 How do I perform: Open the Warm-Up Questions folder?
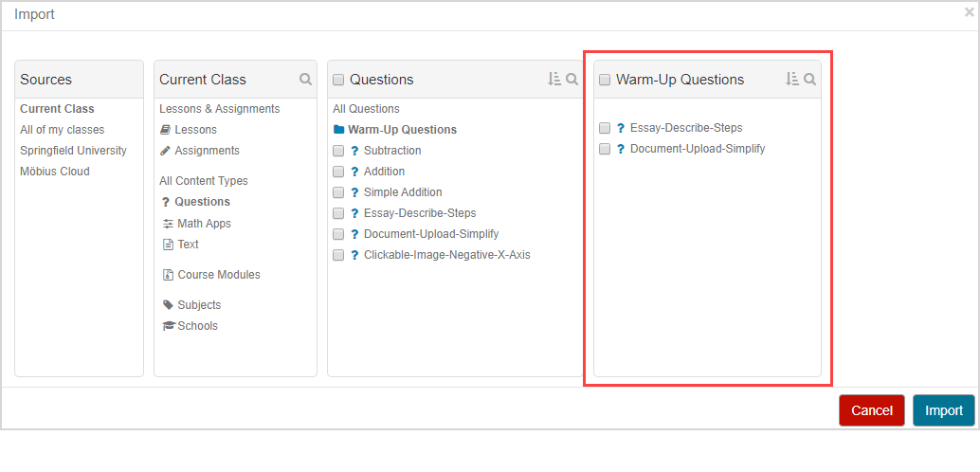click(401, 130)
